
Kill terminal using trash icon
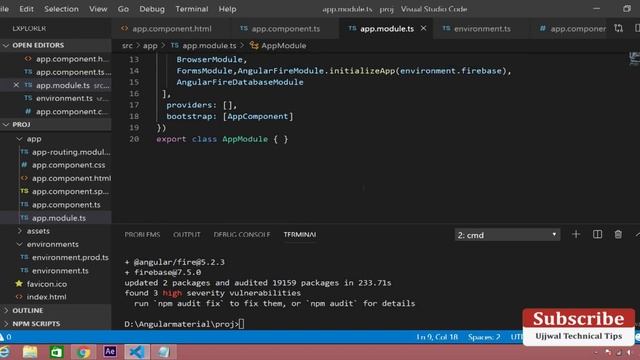coord(618,234)
